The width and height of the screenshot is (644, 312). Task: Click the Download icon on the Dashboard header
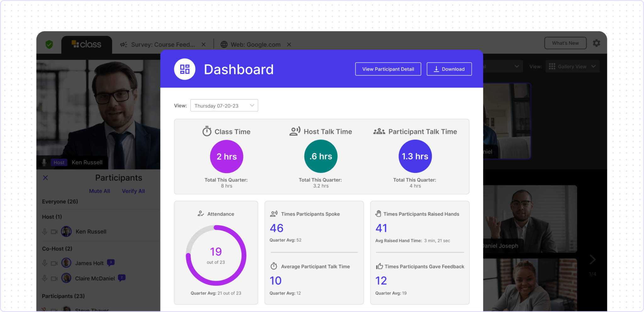point(436,69)
